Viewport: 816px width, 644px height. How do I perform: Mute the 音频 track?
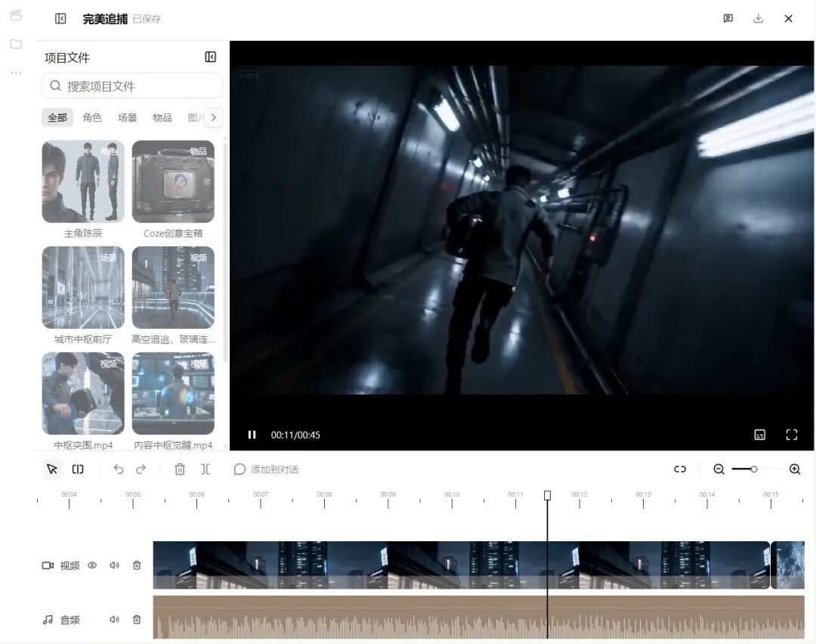(x=115, y=620)
